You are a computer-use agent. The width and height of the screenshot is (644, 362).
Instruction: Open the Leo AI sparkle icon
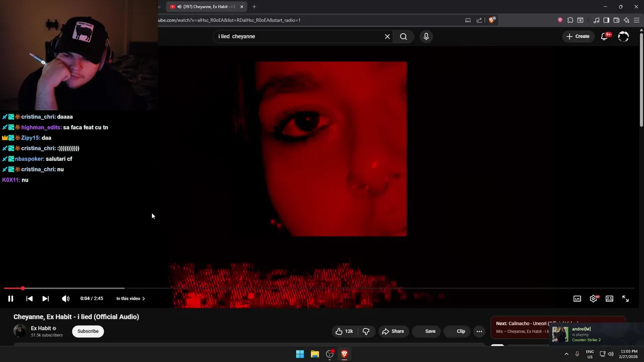coord(626,20)
